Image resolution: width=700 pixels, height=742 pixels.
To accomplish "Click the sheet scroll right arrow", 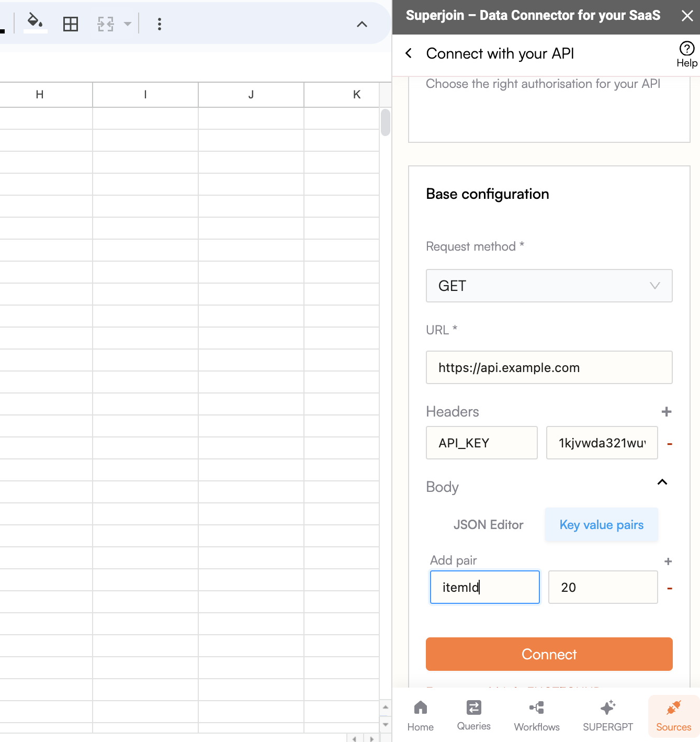I will (x=371, y=738).
